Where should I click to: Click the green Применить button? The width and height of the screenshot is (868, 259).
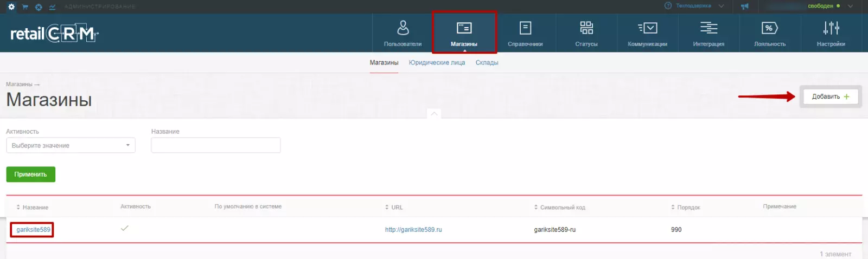tap(31, 174)
